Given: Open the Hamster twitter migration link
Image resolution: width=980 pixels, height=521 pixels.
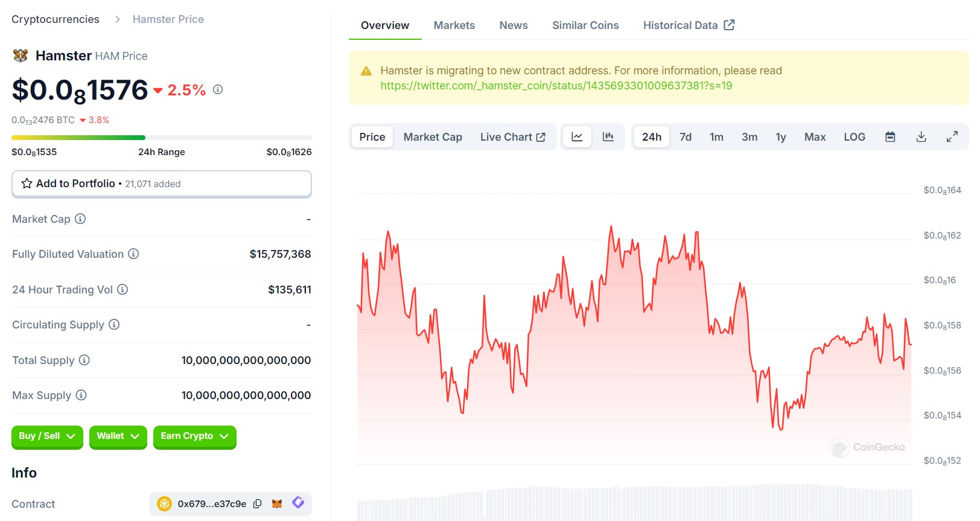Looking at the screenshot, I should pos(556,86).
